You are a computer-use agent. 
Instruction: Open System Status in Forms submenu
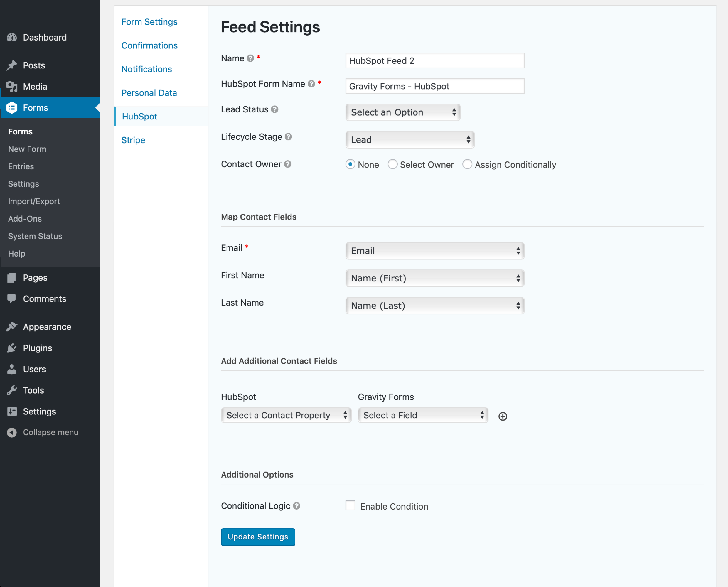pos(35,236)
